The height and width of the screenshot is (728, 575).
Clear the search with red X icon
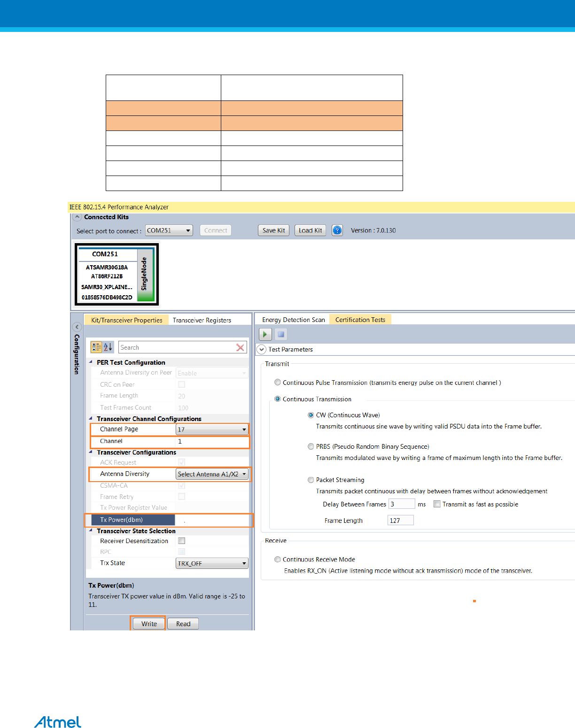[240, 347]
